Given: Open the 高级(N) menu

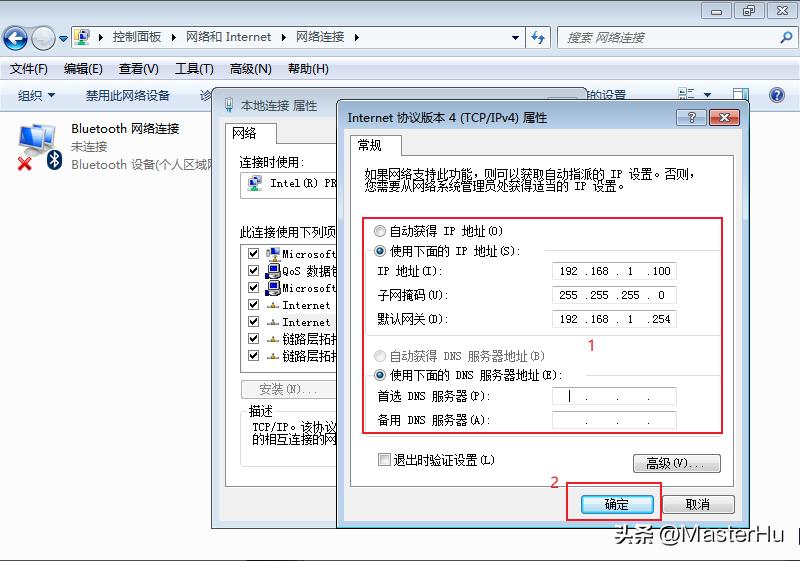Looking at the screenshot, I should (x=251, y=69).
